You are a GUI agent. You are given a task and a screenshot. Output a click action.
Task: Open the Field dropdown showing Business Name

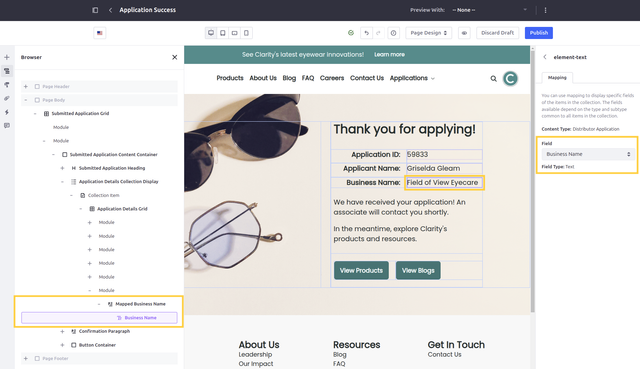click(x=588, y=154)
